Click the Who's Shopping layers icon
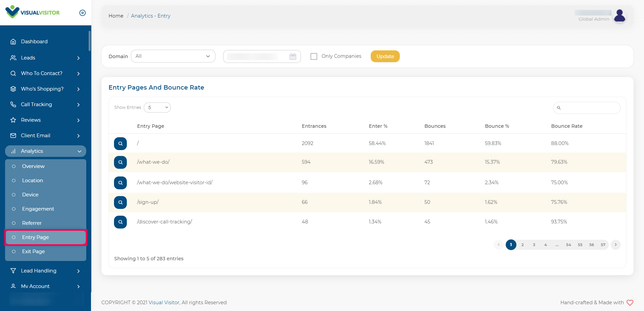Viewport: 644px width, 311px height. coord(13,89)
